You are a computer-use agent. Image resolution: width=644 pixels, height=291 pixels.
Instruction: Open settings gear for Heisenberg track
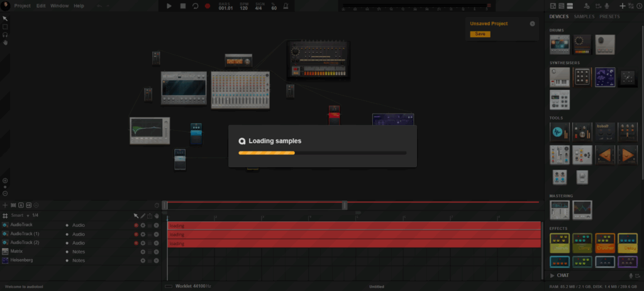pos(143,261)
